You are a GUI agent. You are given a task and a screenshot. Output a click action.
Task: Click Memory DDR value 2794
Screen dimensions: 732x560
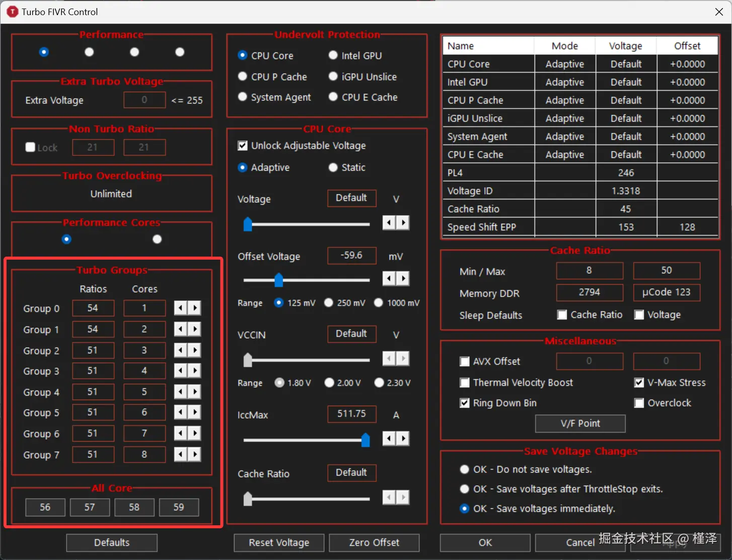590,292
